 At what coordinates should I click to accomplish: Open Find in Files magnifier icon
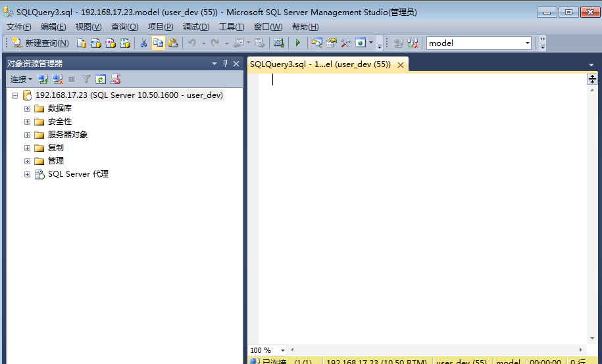(x=316, y=43)
